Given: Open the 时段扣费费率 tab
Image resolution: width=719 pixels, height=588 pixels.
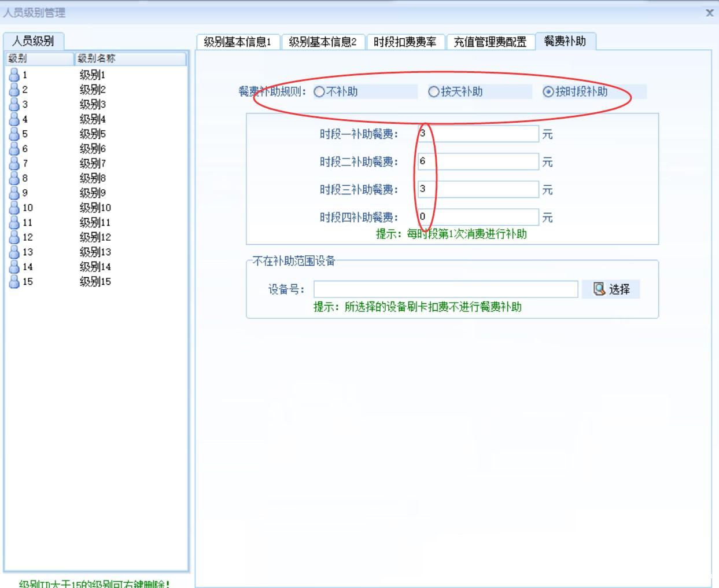Looking at the screenshot, I should [405, 42].
